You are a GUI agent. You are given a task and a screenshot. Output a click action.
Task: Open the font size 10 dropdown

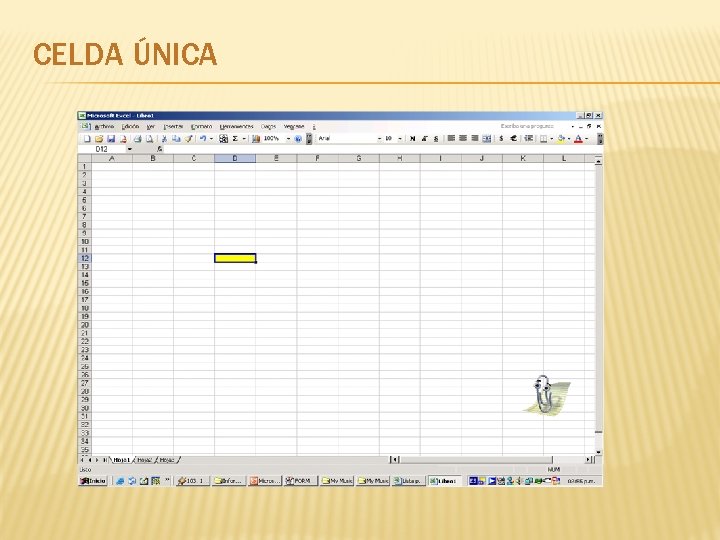point(400,139)
